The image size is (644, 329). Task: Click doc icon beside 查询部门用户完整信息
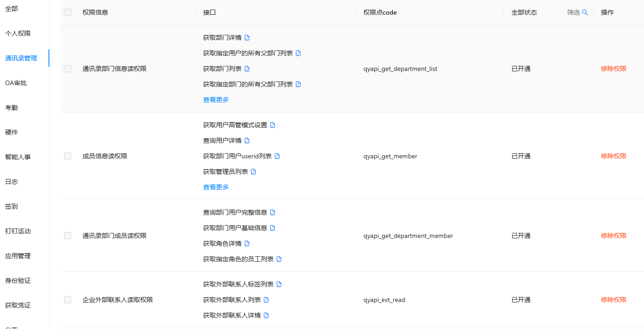click(x=273, y=212)
